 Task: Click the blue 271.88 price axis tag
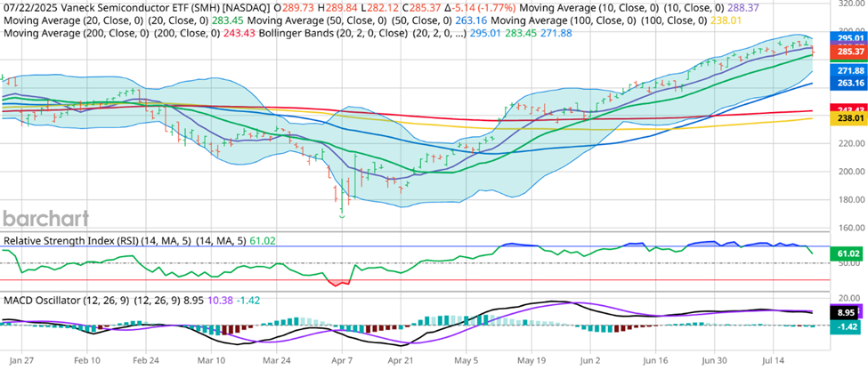[x=848, y=71]
